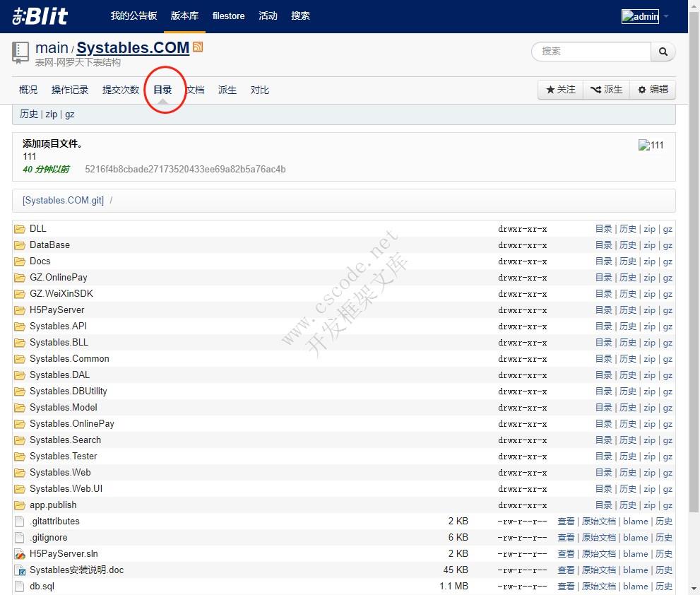Open the admin user dropdown menu
Screen dimensions: 700x595
pos(645,16)
